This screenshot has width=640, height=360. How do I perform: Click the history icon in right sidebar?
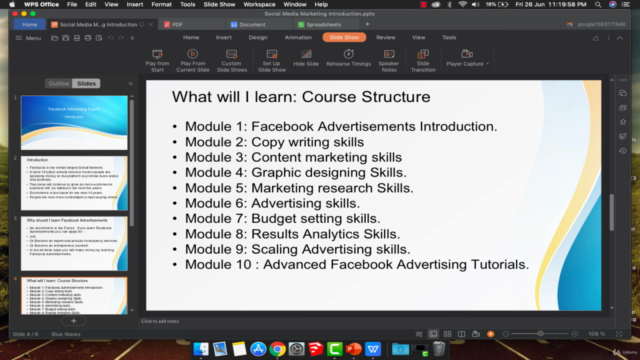(x=622, y=151)
